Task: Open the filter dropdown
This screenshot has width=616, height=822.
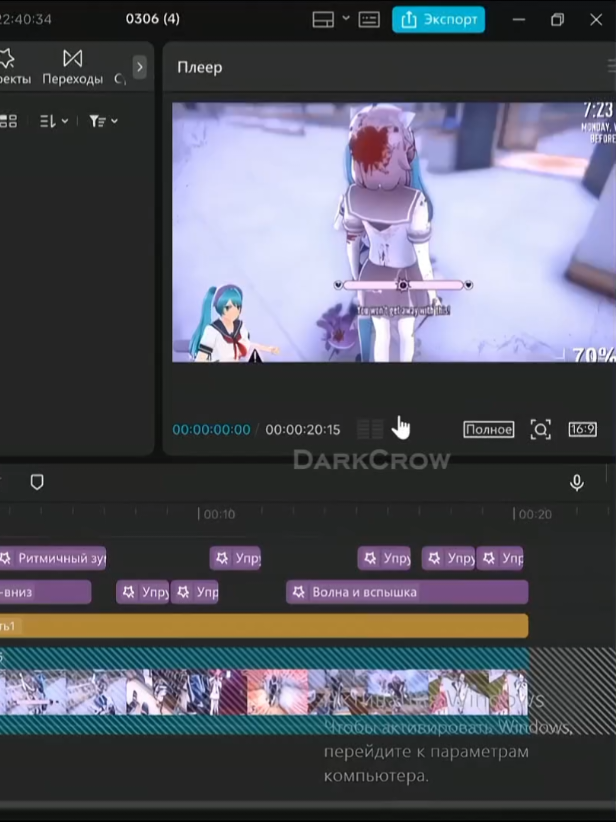Action: point(103,121)
